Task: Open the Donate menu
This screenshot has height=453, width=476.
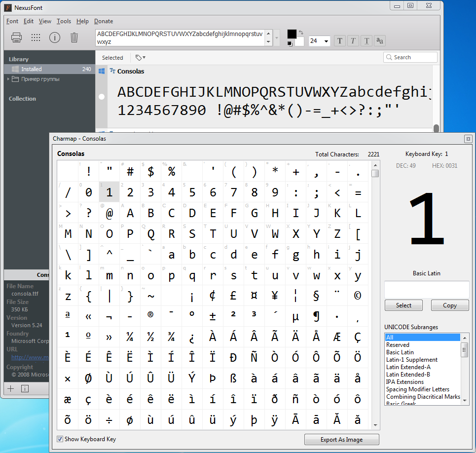Action: [x=104, y=21]
